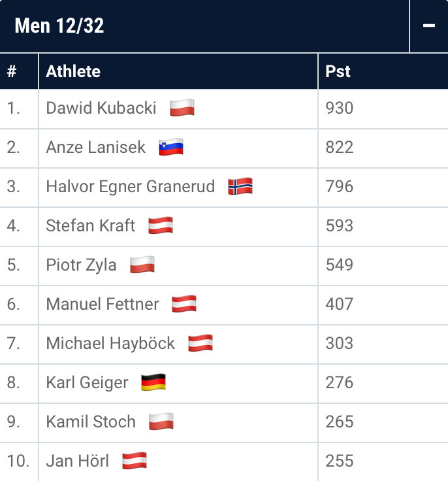This screenshot has height=481, width=448.
Task: Click Norway flag beside Halvor Egner Granerud
Action: [x=240, y=186]
